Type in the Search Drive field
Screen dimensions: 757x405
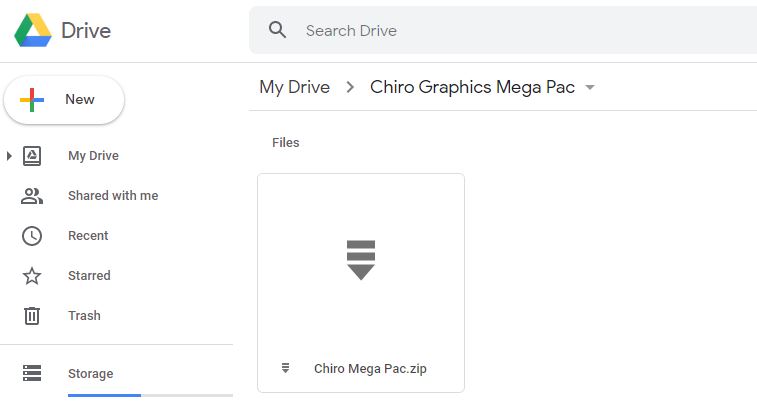500,31
